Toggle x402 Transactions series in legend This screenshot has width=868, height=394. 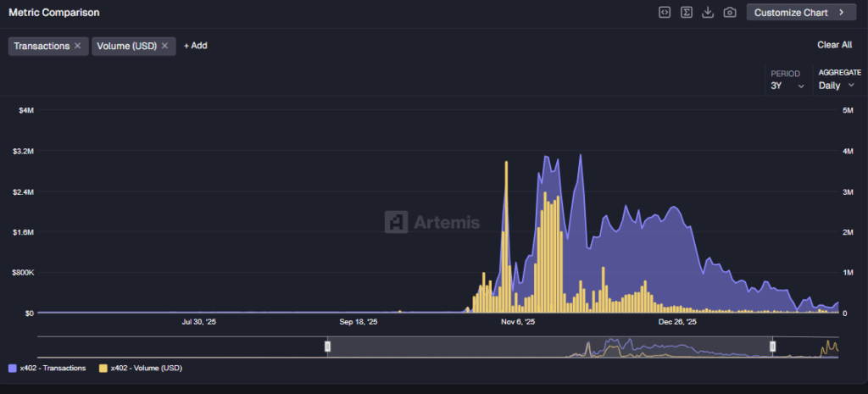coord(53,369)
